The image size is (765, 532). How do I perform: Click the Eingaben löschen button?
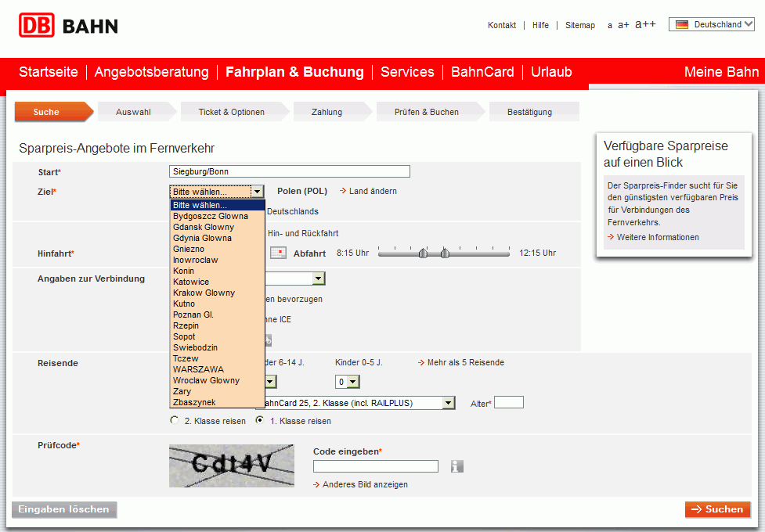[x=64, y=509]
